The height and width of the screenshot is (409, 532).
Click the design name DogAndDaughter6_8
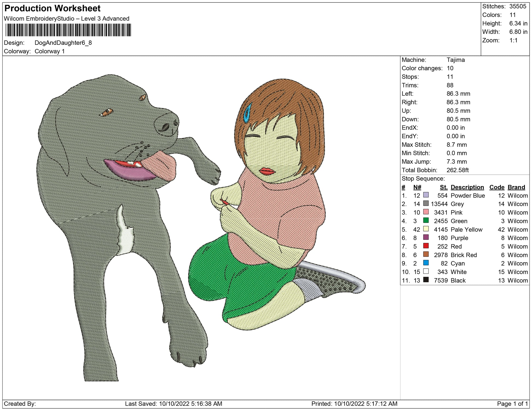click(x=63, y=43)
